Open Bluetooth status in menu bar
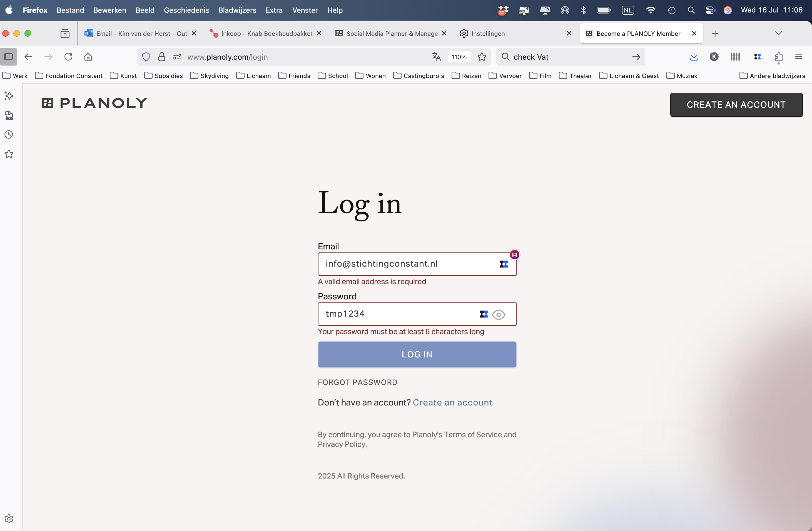 coord(583,10)
